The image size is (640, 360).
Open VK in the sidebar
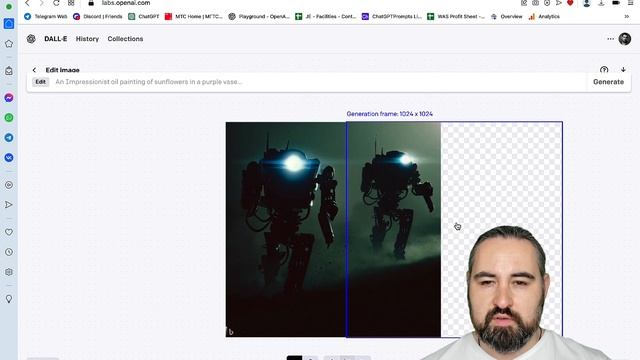click(9, 158)
